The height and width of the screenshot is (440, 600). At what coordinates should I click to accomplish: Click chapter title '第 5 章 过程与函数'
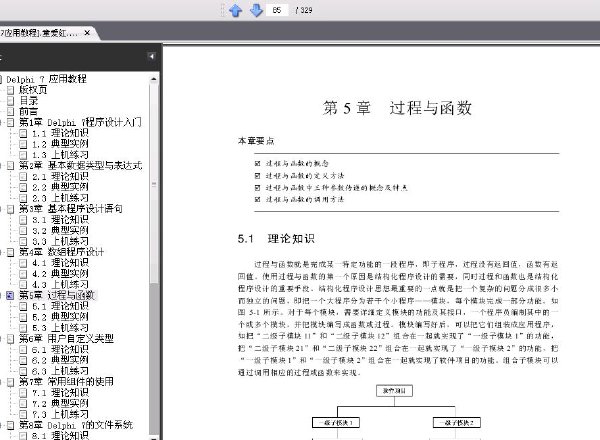point(397,108)
